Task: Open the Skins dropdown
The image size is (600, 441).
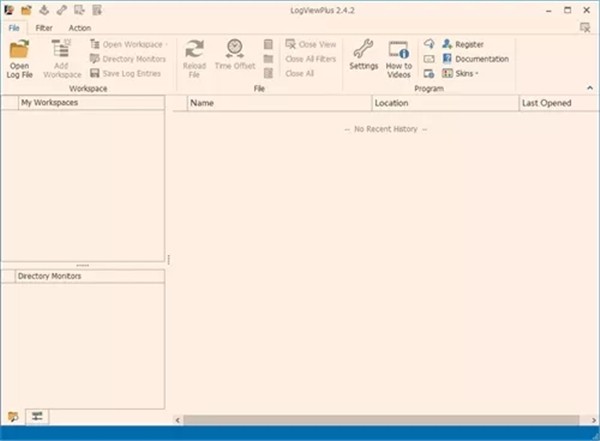Action: coord(460,74)
